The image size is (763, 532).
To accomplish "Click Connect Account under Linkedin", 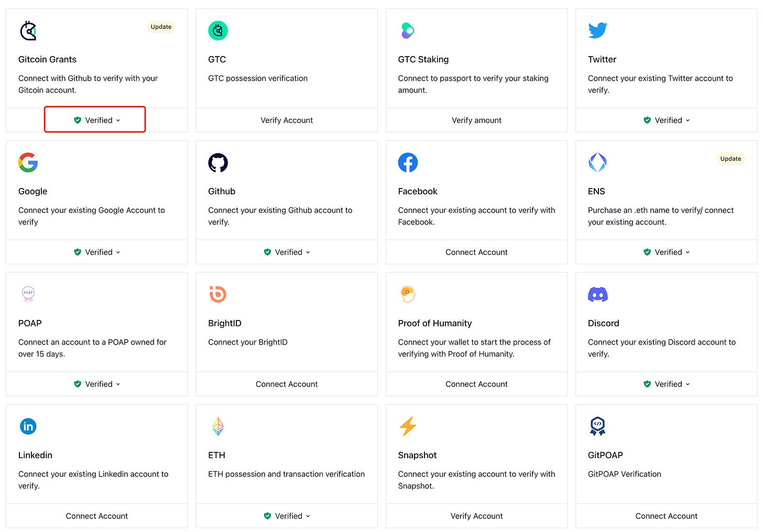I will click(x=97, y=516).
